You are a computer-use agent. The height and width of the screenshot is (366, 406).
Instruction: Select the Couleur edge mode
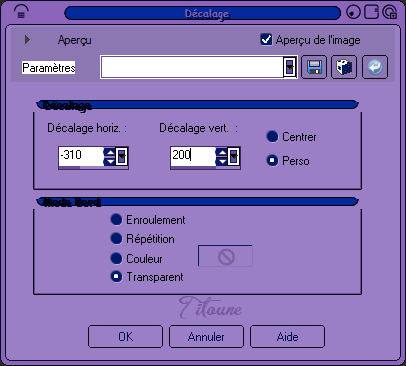[x=116, y=258]
